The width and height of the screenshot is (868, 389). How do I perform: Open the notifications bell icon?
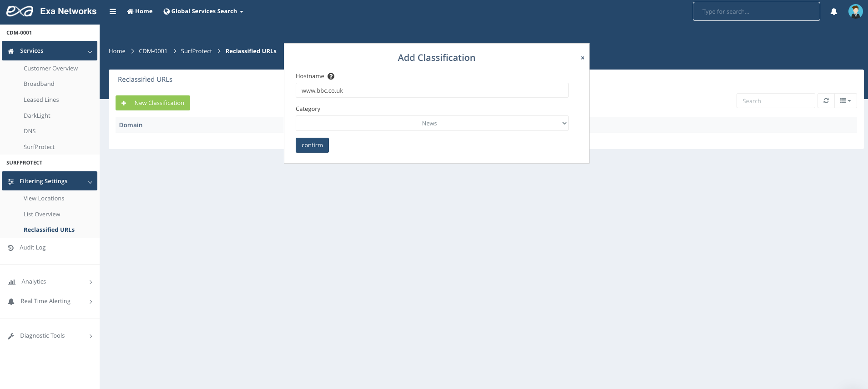(x=833, y=11)
